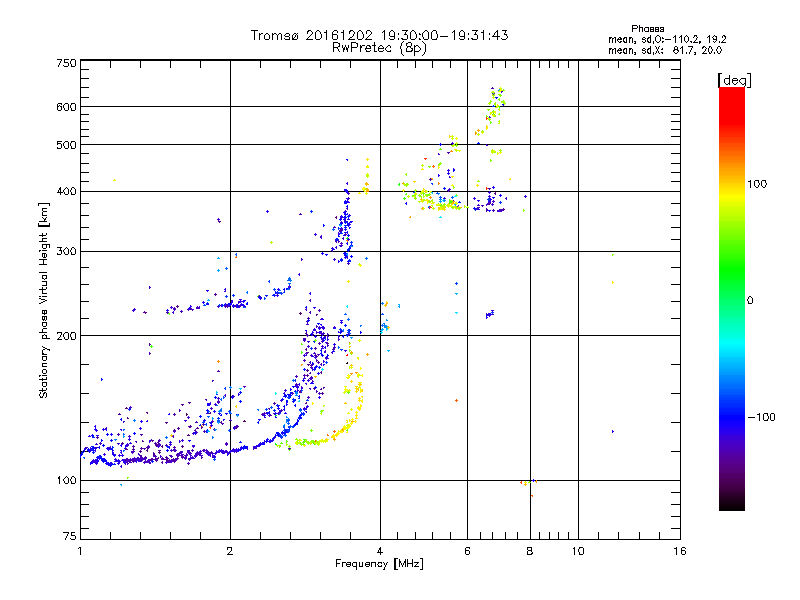The height and width of the screenshot is (600, 800).
Task: Click the plot title 'Tromsø 20161202 19:30:00-19:31:43'
Action: tap(379, 35)
